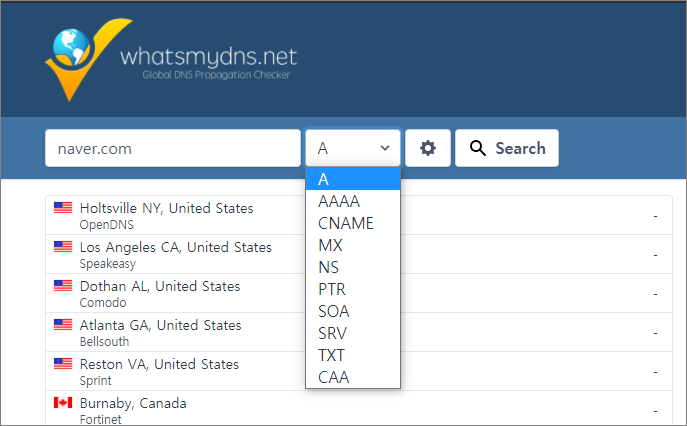
Task: Click the US flag beside Los Angeles CA
Action: (63, 246)
